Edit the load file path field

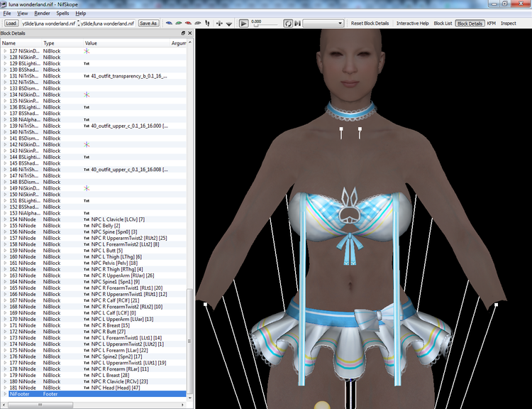point(49,23)
